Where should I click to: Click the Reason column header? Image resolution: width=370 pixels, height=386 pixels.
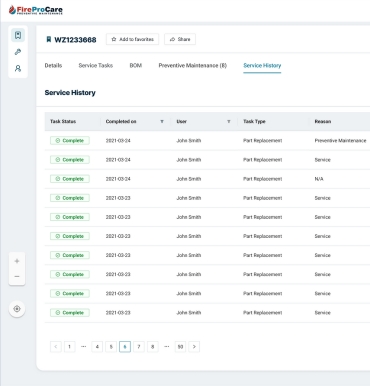pyautogui.click(x=323, y=121)
